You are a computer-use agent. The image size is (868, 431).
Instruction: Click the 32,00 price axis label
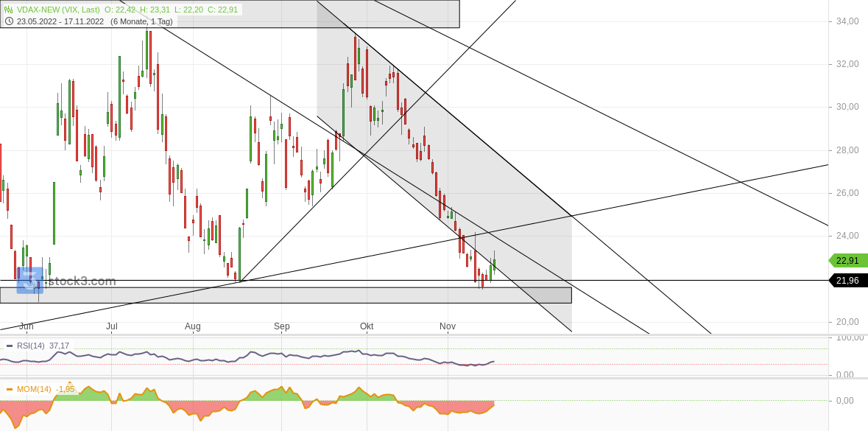coord(847,64)
